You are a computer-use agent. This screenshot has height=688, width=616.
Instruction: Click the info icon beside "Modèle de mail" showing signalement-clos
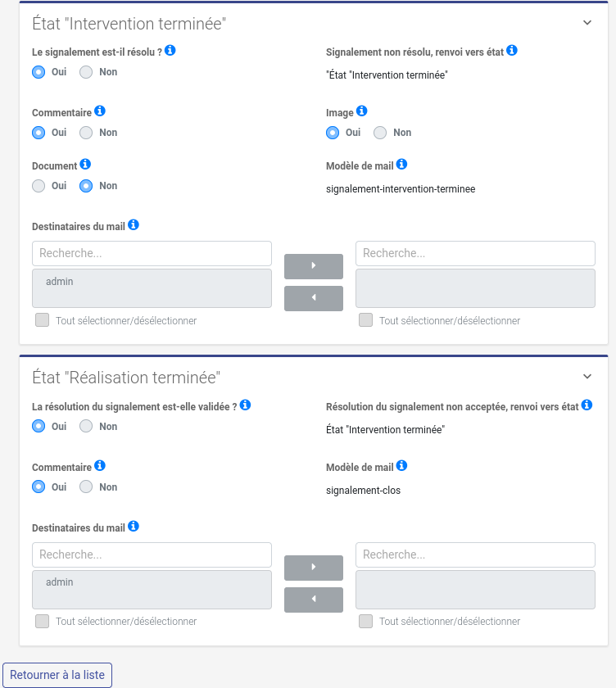[x=401, y=464]
